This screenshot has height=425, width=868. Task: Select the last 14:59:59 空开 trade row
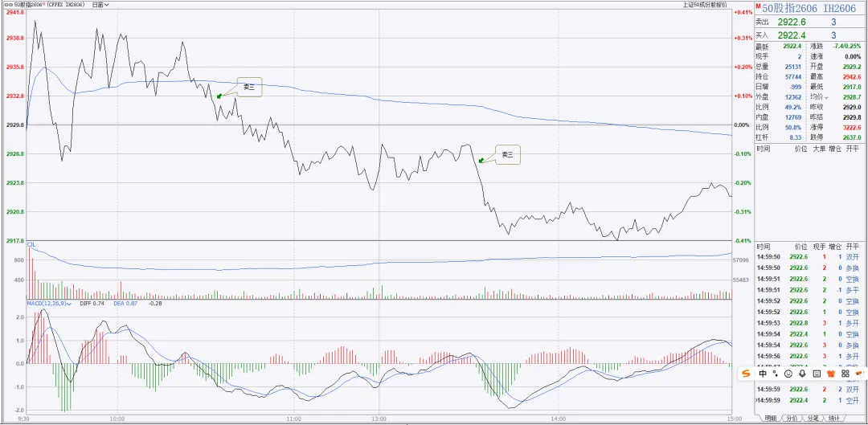809,400
